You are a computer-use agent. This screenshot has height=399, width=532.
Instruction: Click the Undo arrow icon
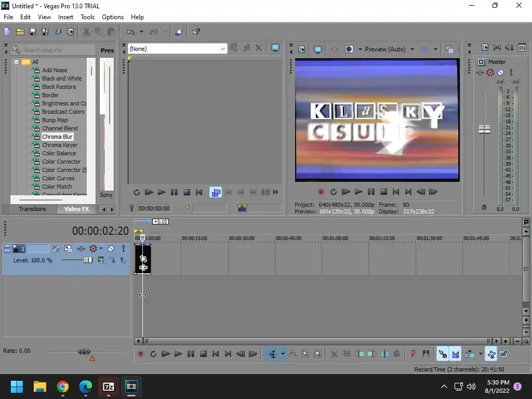click(x=130, y=32)
